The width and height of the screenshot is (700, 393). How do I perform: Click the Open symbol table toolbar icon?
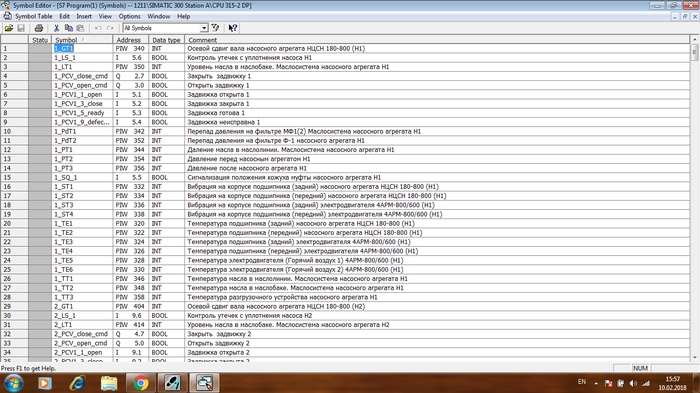click(x=8, y=28)
